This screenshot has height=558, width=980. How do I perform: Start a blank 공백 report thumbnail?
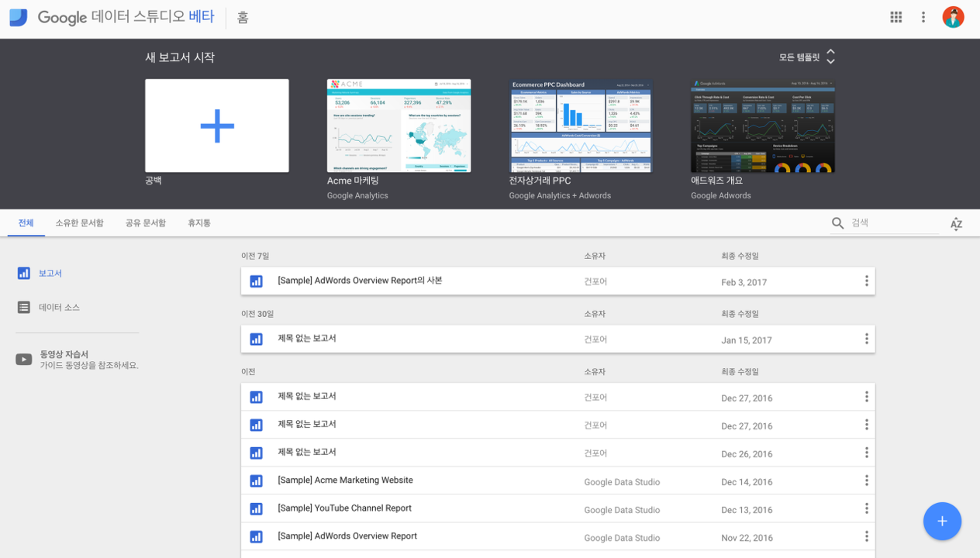coord(217,126)
